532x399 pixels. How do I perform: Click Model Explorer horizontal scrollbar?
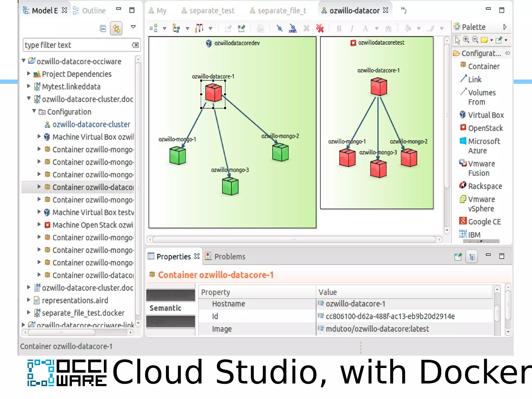(62, 332)
